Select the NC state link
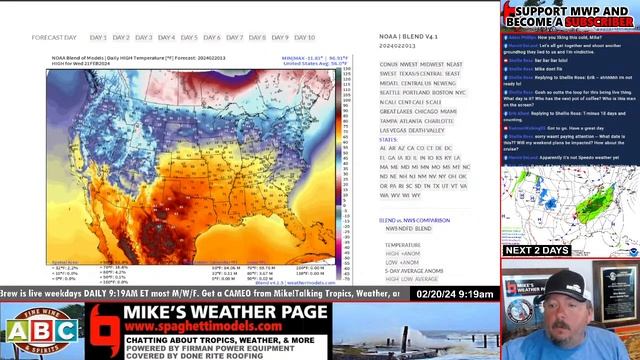 pos(466,167)
